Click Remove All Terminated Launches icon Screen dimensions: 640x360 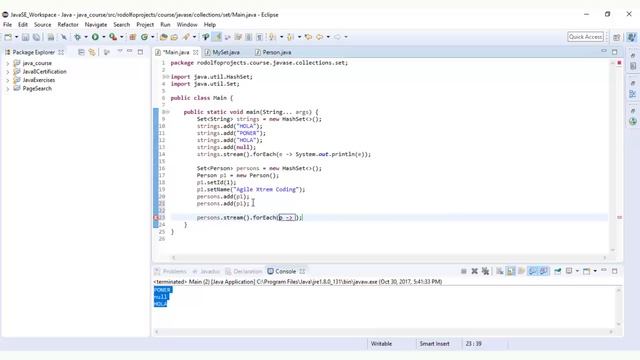pos(485,271)
